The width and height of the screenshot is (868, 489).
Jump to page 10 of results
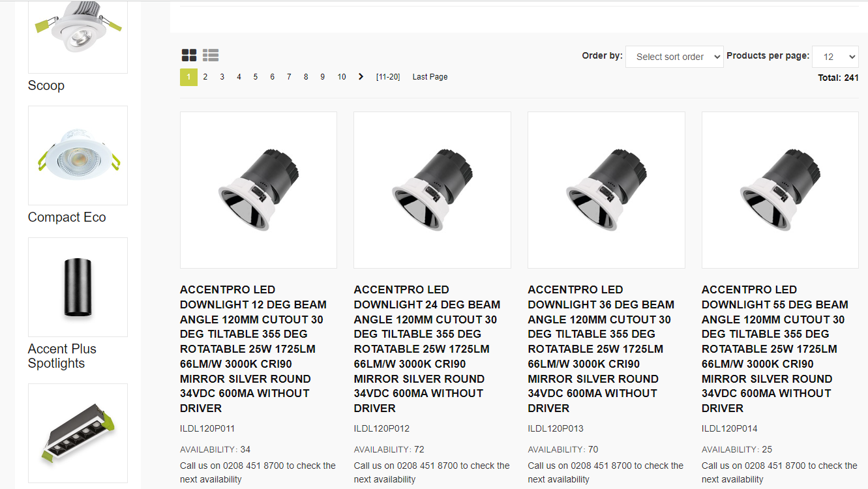(341, 77)
